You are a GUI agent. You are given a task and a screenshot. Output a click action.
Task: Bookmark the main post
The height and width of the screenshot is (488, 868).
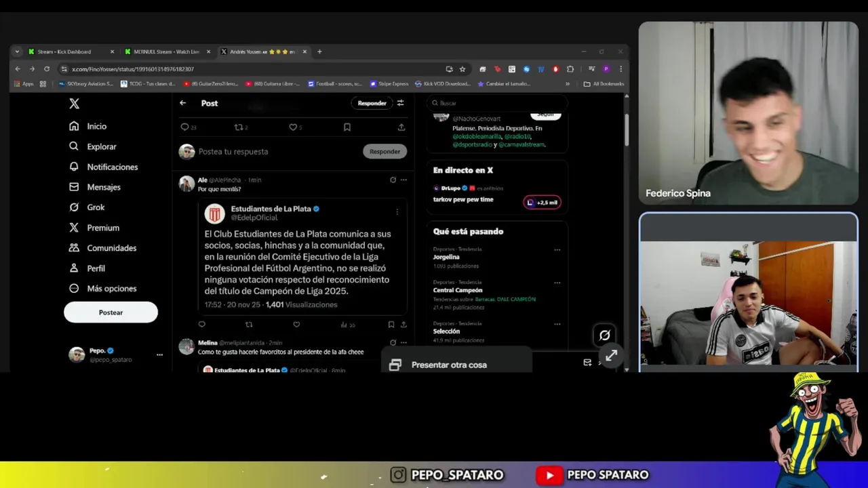click(x=347, y=127)
